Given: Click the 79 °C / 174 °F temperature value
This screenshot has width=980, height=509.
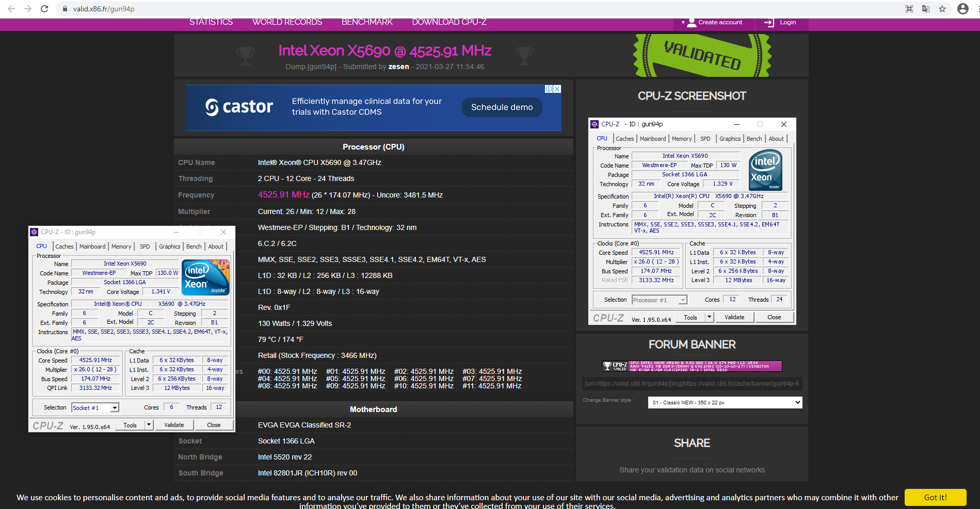Looking at the screenshot, I should (281, 339).
